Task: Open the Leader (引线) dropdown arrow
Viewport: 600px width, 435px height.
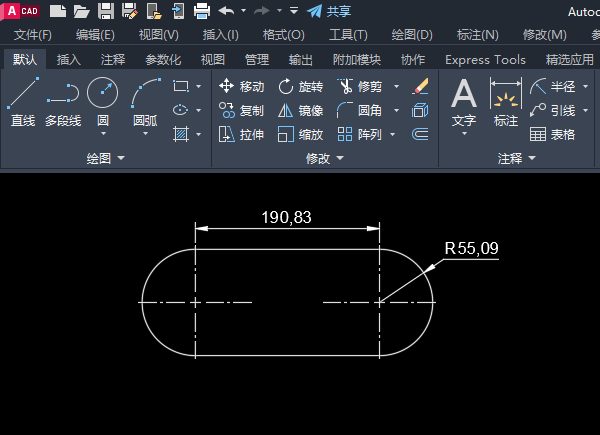Action: [x=585, y=111]
